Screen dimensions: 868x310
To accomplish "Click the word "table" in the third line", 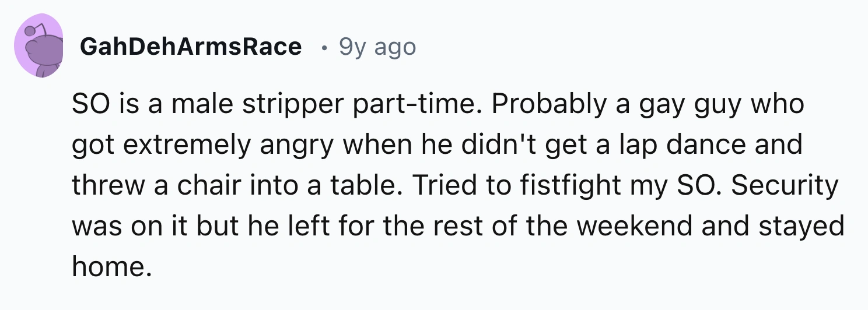I will (x=374, y=186).
